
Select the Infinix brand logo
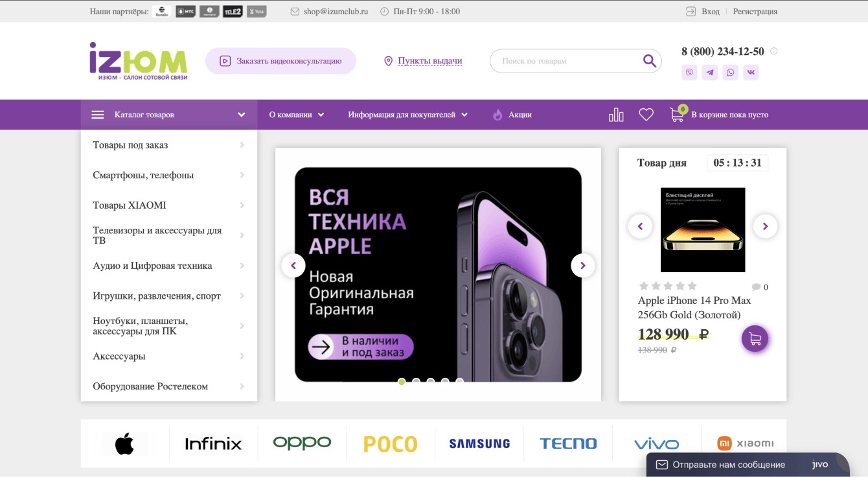[213, 444]
